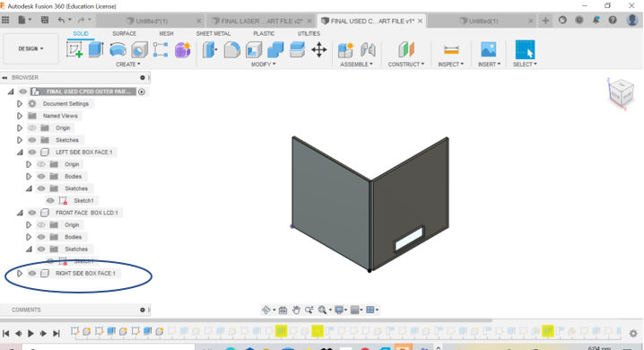Screen dimensions: 644x350
Task: Select the Create Sketch tool
Action: [74, 49]
